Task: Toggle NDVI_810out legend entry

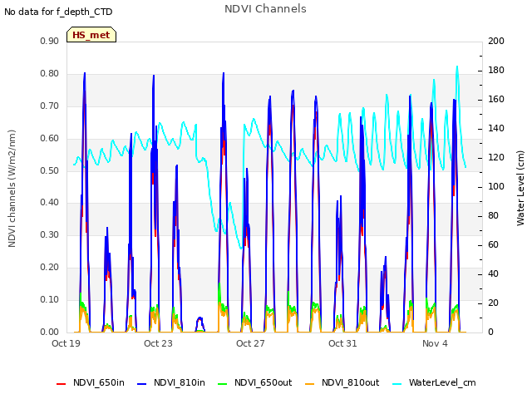Action: pyautogui.click(x=342, y=382)
